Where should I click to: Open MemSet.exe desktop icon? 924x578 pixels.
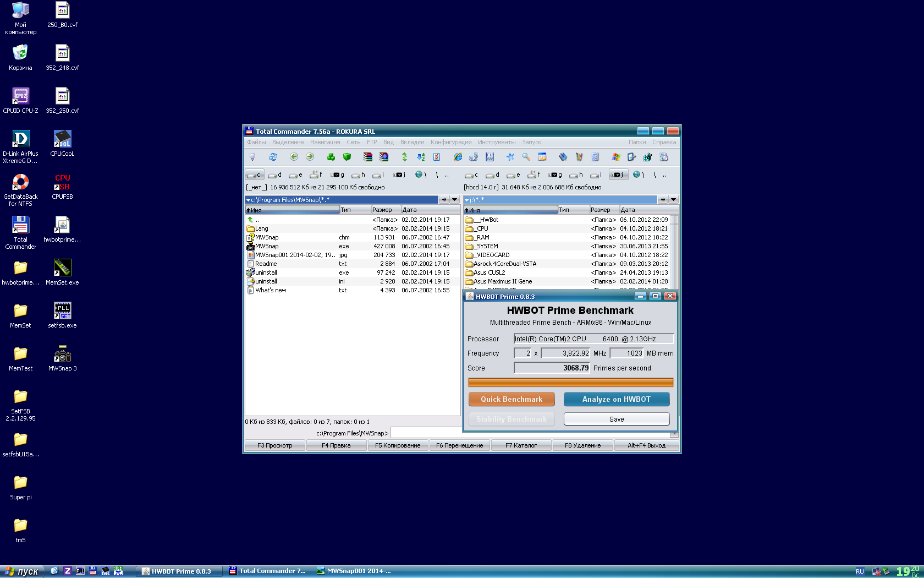click(62, 272)
